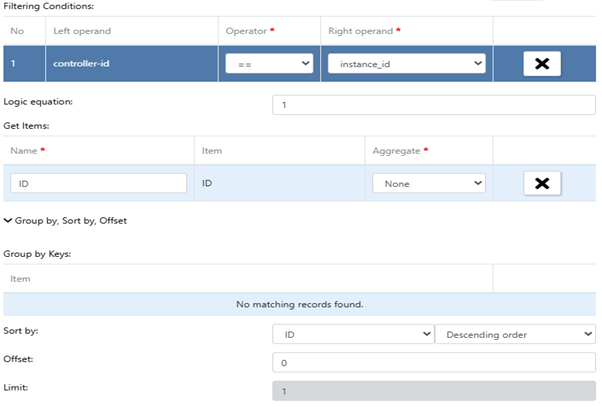The height and width of the screenshot is (407, 602).
Task: Open the Aggregate None dropdown
Action: pyautogui.click(x=429, y=184)
